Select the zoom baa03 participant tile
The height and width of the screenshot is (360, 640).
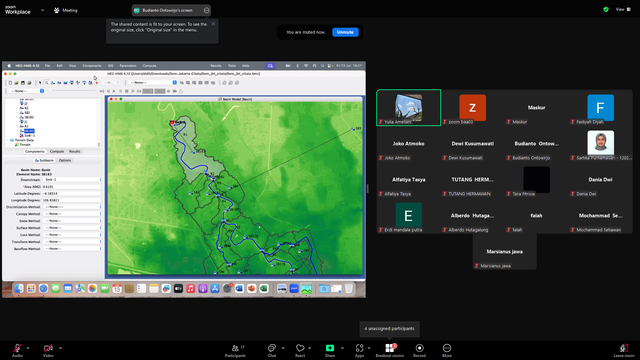tap(473, 108)
